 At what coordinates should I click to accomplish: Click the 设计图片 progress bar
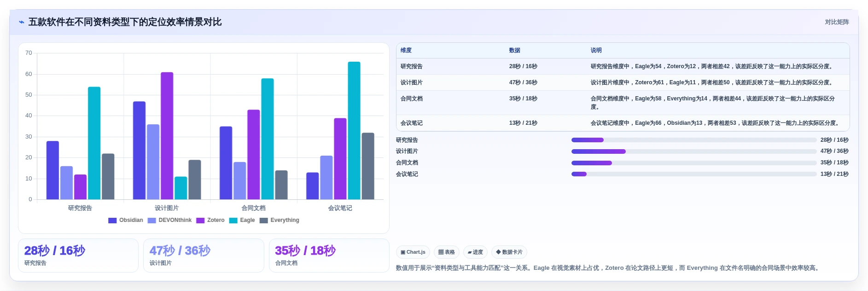click(x=694, y=151)
